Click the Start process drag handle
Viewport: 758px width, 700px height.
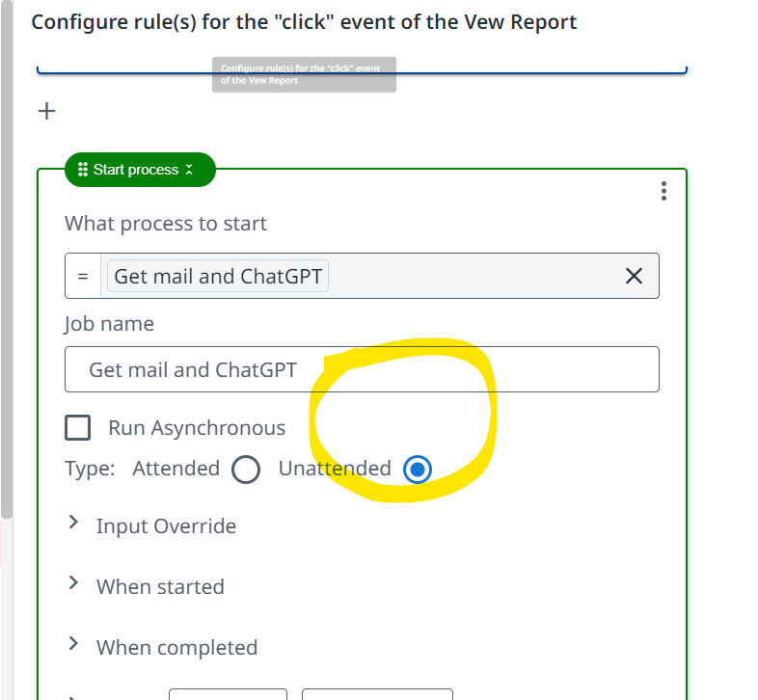pyautogui.click(x=82, y=170)
